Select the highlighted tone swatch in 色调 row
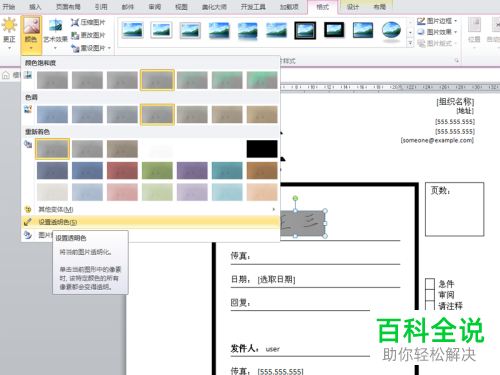Screen dimensions: 500x375 click(x=157, y=114)
